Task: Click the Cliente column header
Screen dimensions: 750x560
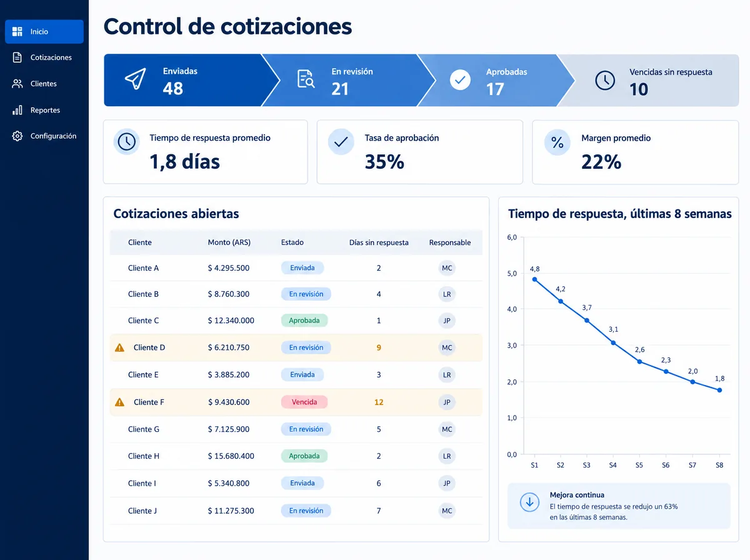Action: [x=140, y=242]
